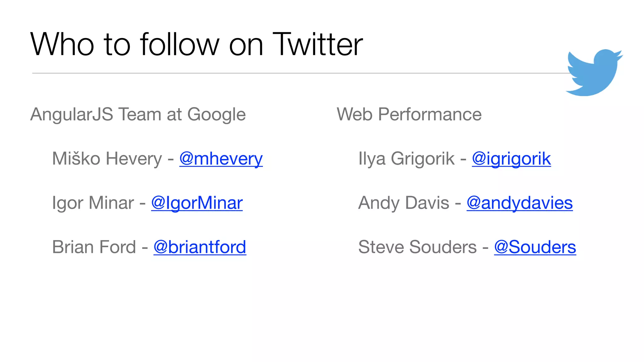This screenshot has height=362, width=644.
Task: Select the word "AngularJS" in the left heading
Action: click(x=72, y=114)
